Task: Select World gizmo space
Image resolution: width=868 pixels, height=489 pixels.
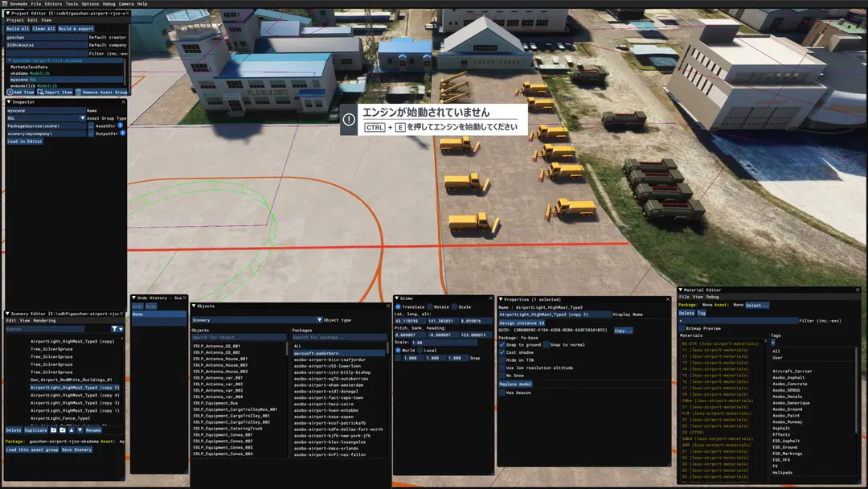Action: (398, 351)
